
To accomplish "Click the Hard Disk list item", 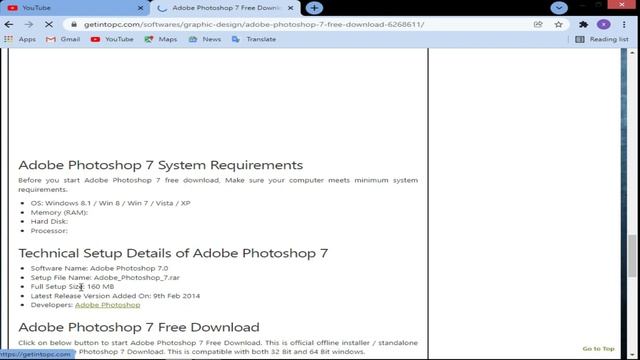I will [49, 221].
